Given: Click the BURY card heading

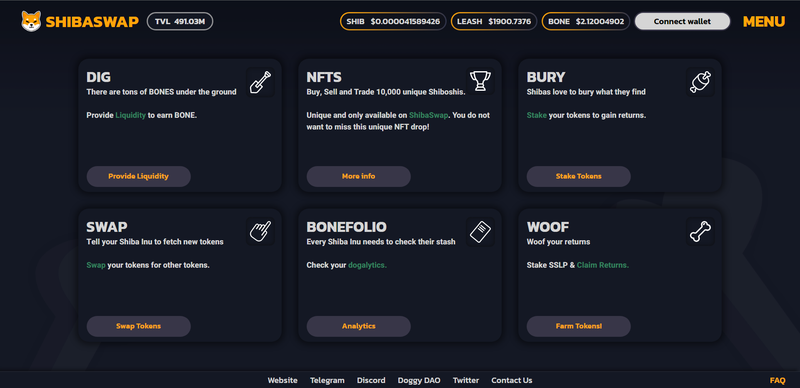Looking at the screenshot, I should (x=546, y=77).
